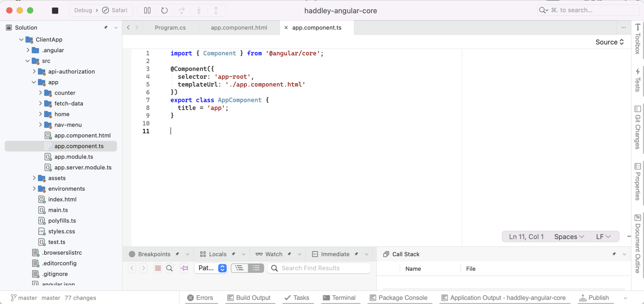Click the Step Out up arrow icon
This screenshot has height=304, width=644.
(216, 11)
